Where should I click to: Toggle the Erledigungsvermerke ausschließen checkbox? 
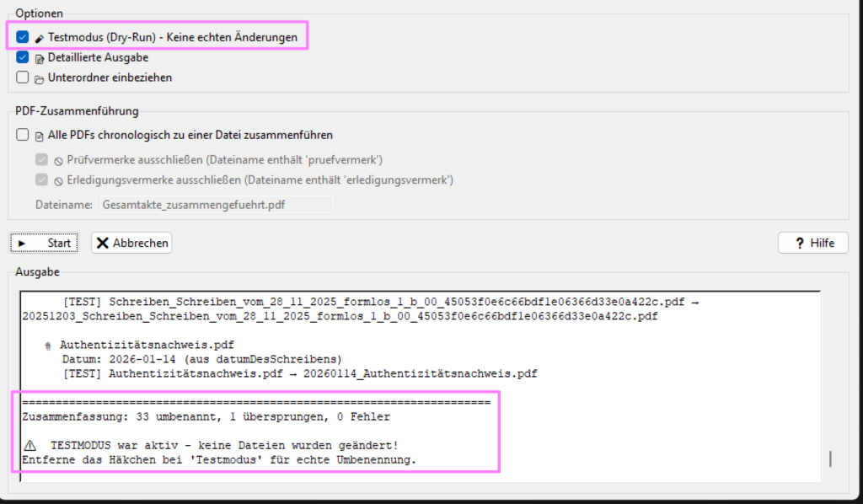tap(41, 180)
